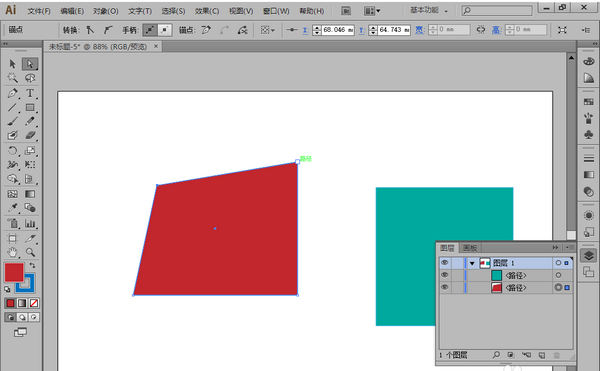
Task: Select the Magic Wand tool
Action: pos(12,78)
